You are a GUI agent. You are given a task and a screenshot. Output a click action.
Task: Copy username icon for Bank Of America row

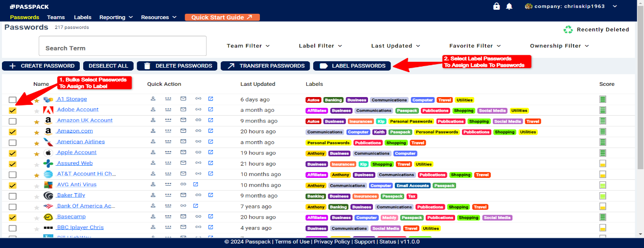click(153, 206)
